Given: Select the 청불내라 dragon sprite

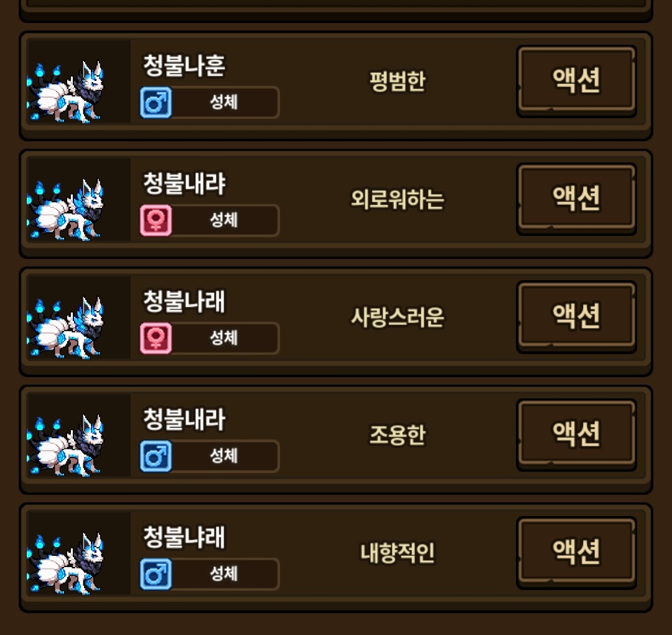Looking at the screenshot, I should (65, 446).
